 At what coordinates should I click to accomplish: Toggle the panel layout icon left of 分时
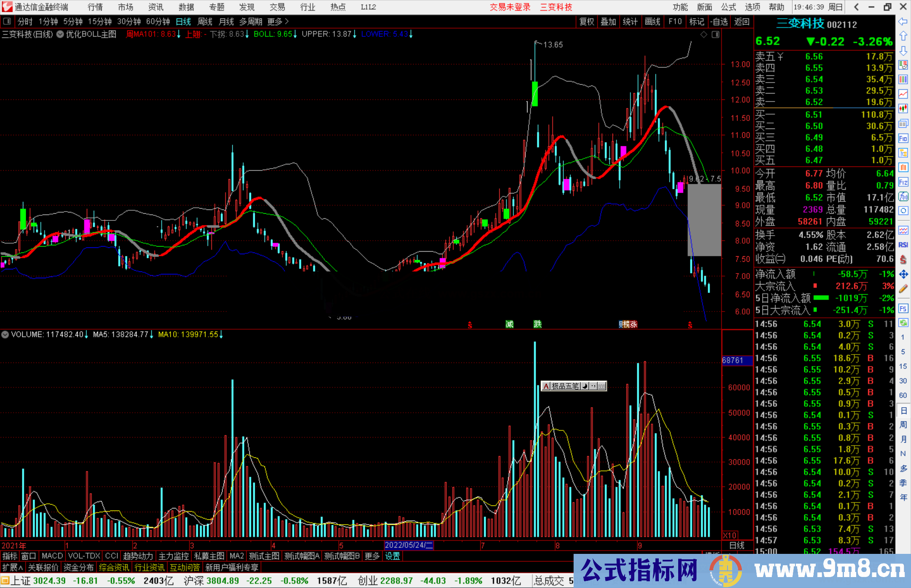7,21
